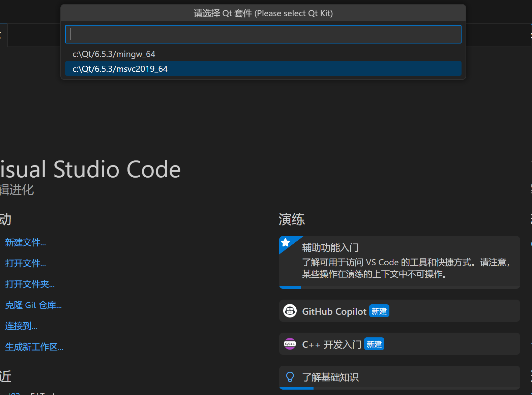This screenshot has height=395, width=532.
Task: Click the Please select Qt Kit dialog title
Action: (263, 13)
